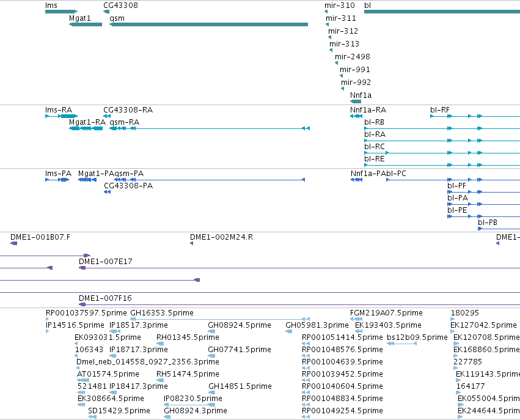Select IP14516.5prime label
The image size is (520, 420).
(x=75, y=325)
